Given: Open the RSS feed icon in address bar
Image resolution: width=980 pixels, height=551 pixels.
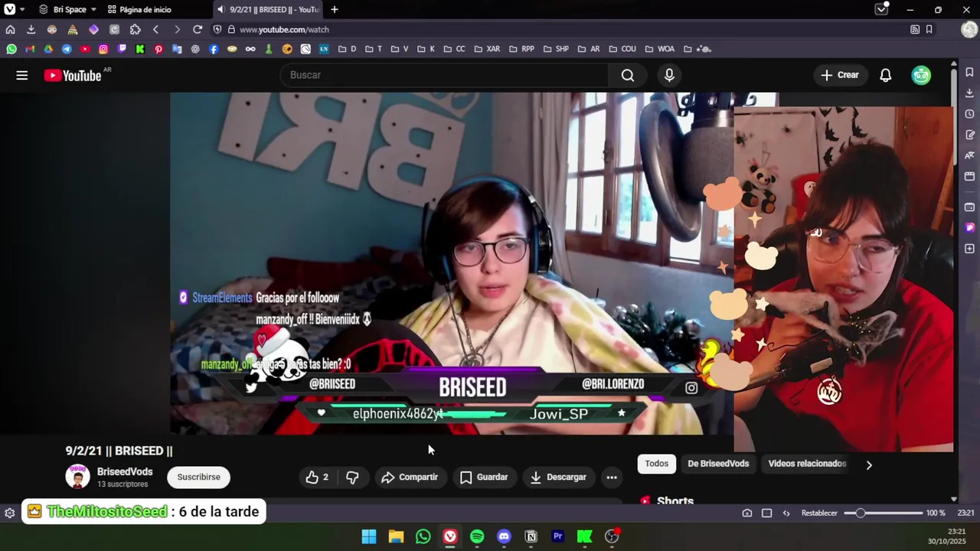Looking at the screenshot, I should (915, 29).
